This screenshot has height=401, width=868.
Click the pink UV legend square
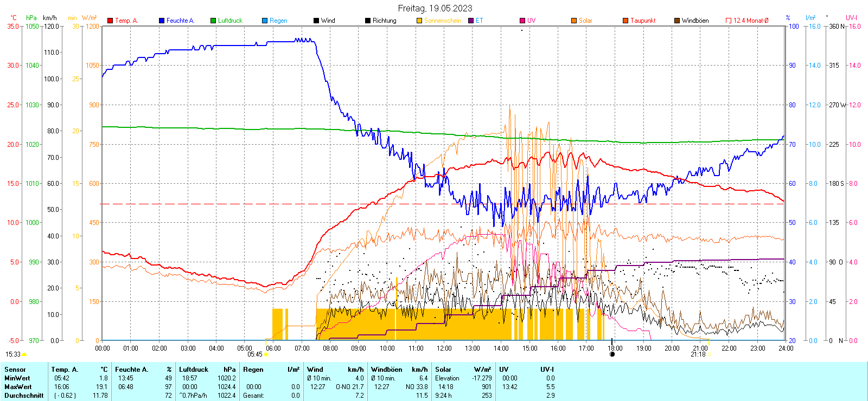522,21
